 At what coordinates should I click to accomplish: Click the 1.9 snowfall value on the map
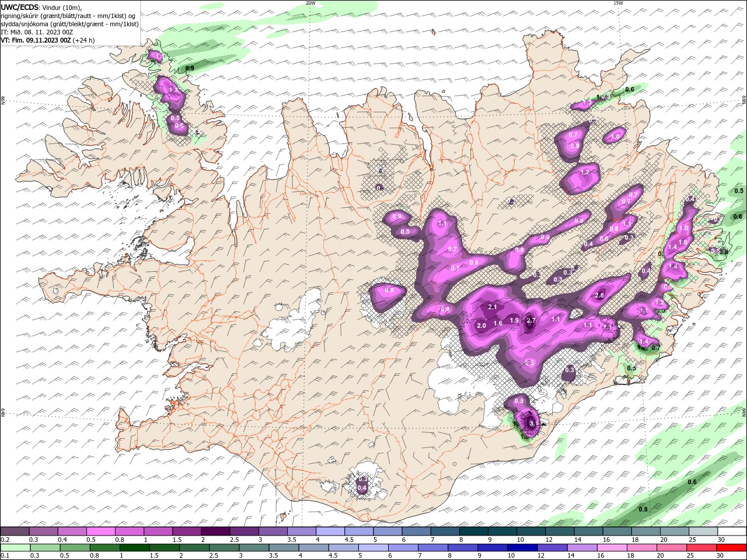click(x=514, y=320)
